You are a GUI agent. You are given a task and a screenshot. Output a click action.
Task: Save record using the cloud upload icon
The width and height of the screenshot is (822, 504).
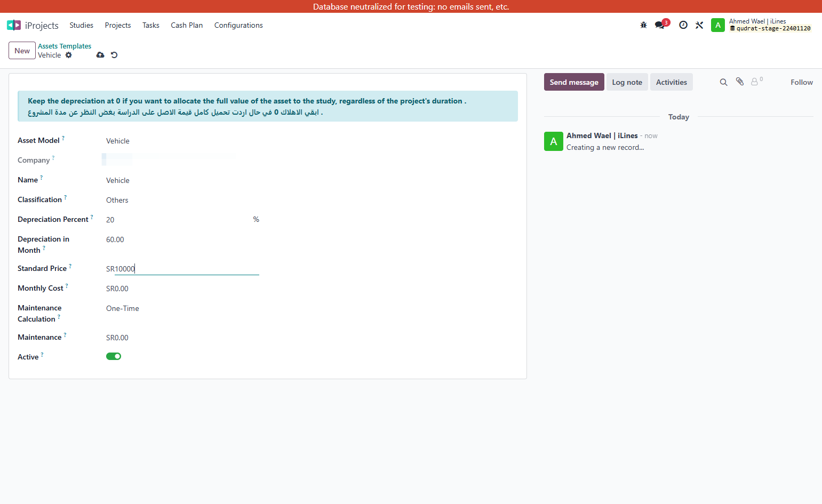pos(100,55)
